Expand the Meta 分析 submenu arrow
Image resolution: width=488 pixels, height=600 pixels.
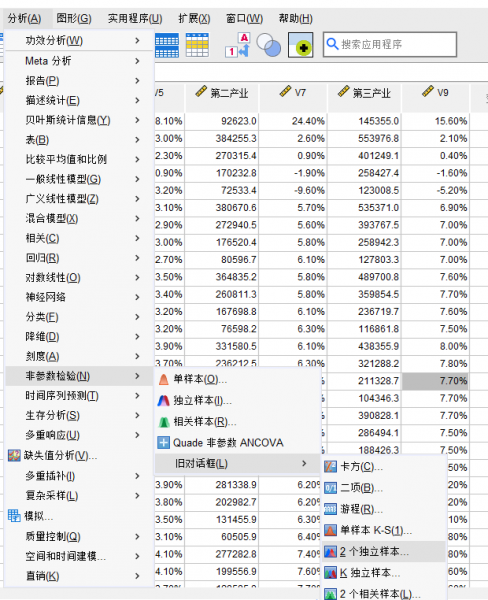pyautogui.click(x=137, y=60)
